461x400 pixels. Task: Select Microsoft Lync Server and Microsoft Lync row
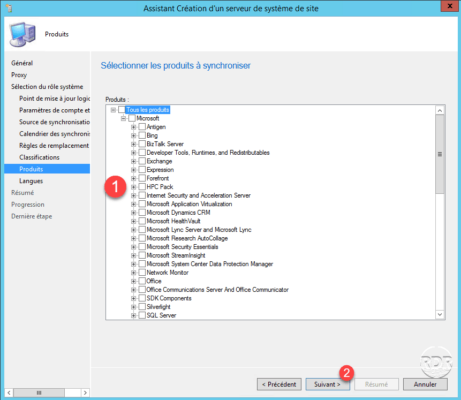point(199,230)
